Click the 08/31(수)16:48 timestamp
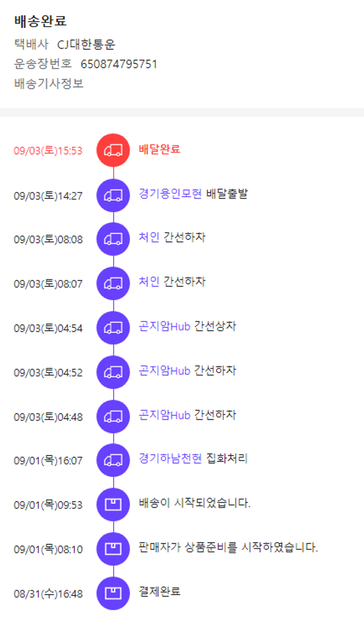 pyautogui.click(x=48, y=594)
